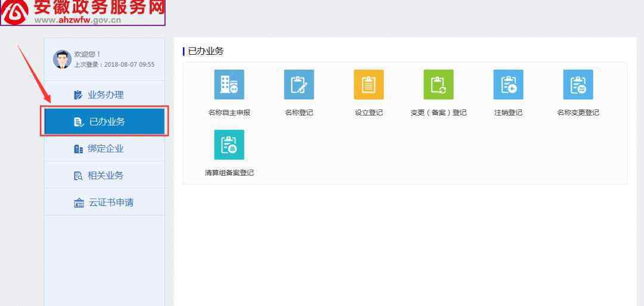Click the icon next to 已办业务
The image size is (644, 306).
[x=79, y=122]
